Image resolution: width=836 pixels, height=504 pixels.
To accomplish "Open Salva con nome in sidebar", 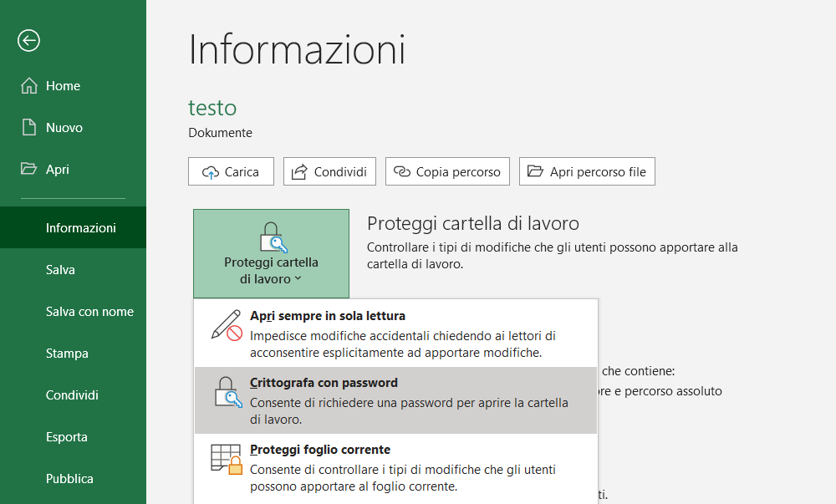I will [x=73, y=312].
